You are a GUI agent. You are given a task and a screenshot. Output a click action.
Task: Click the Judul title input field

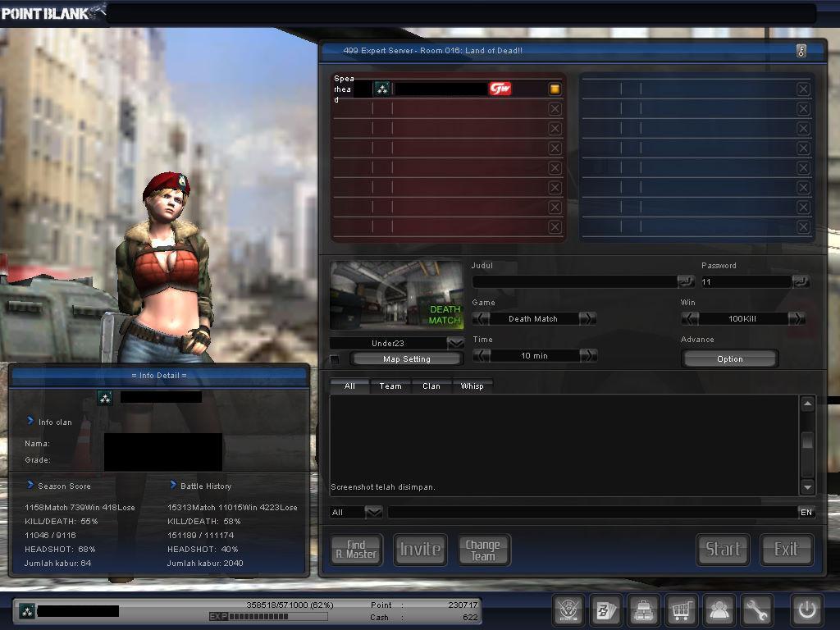[575, 281]
